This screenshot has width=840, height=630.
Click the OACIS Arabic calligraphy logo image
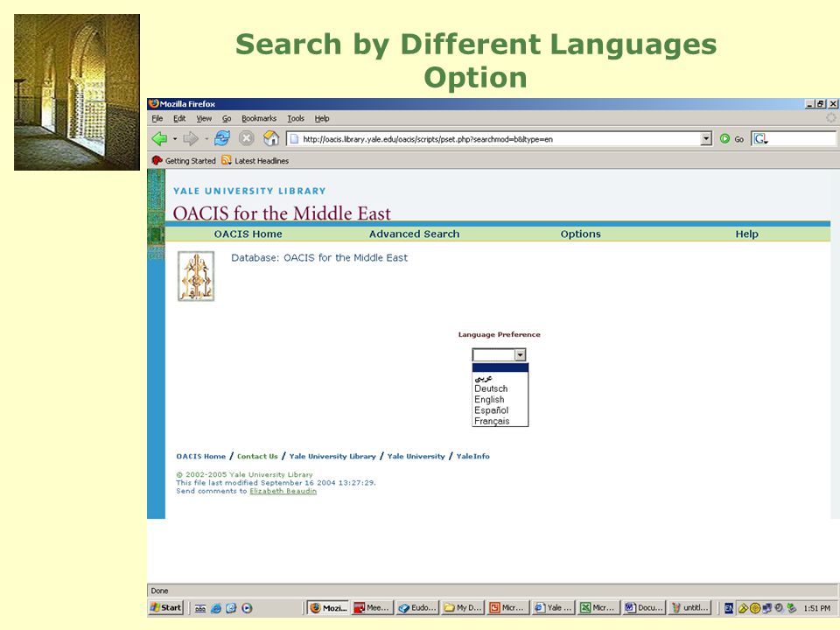pyautogui.click(x=196, y=276)
